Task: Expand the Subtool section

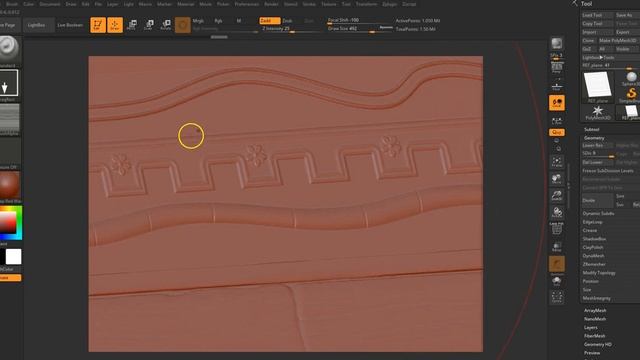Action: coord(591,129)
